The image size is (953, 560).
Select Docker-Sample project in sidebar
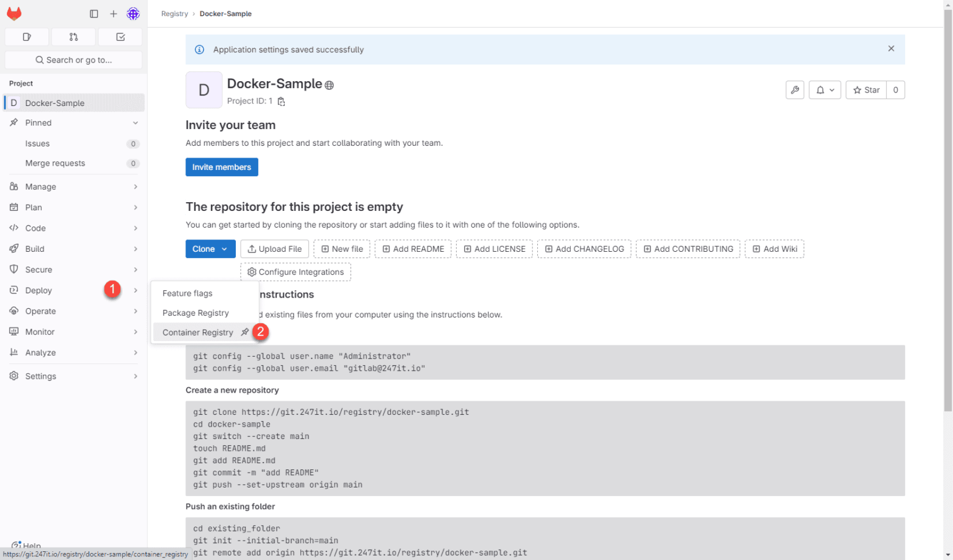point(74,103)
